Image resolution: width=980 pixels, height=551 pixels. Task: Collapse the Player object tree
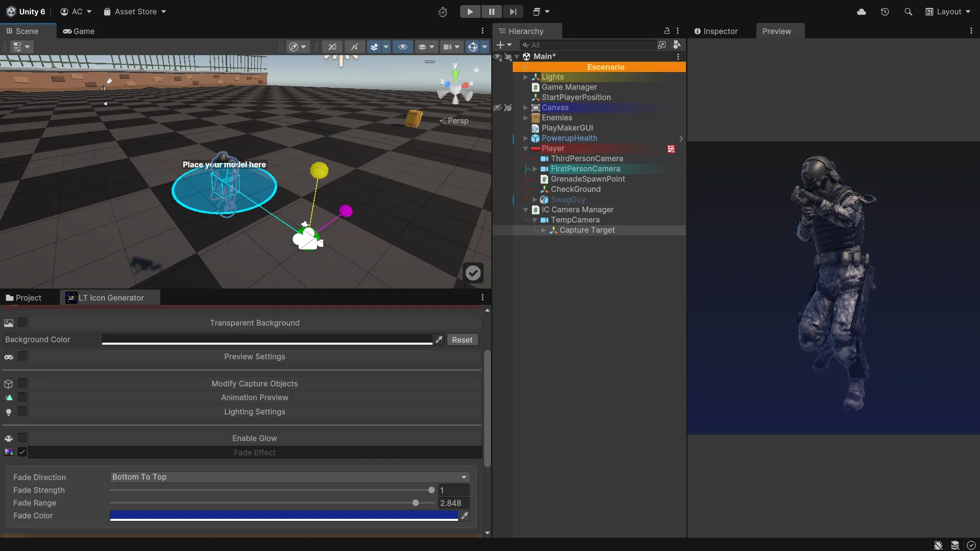coord(525,149)
